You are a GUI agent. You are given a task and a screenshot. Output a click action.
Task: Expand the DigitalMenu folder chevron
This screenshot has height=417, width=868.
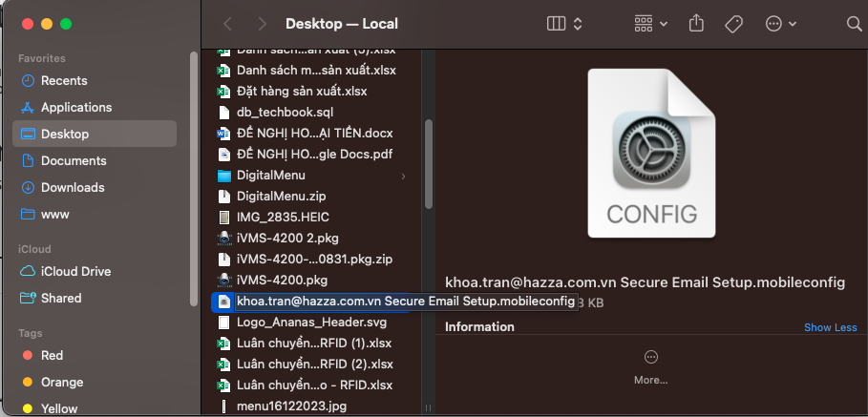coord(403,177)
